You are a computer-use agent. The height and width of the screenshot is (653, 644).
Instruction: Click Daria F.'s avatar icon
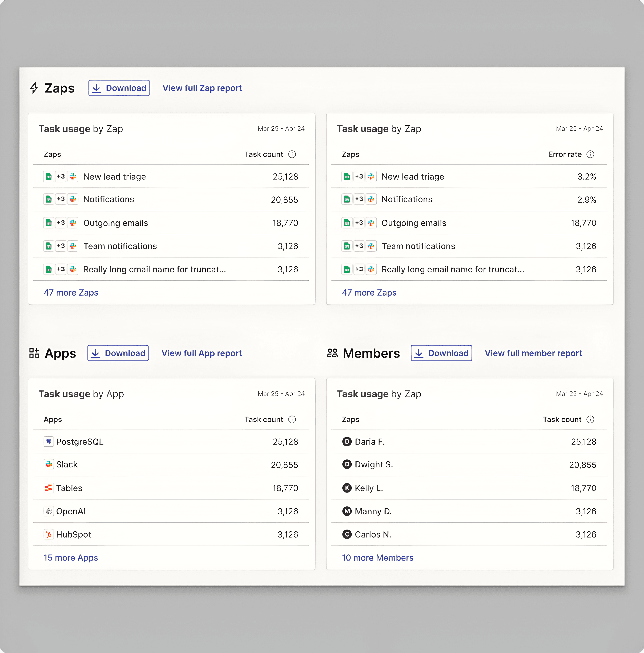coord(347,441)
